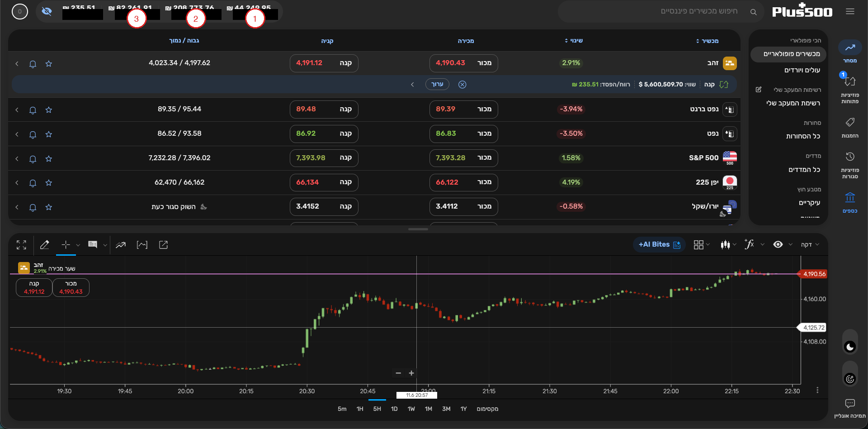Image resolution: width=868 pixels, height=429 pixels.
Task: Expand the indicators fx dropdown arrow
Action: coord(762,244)
